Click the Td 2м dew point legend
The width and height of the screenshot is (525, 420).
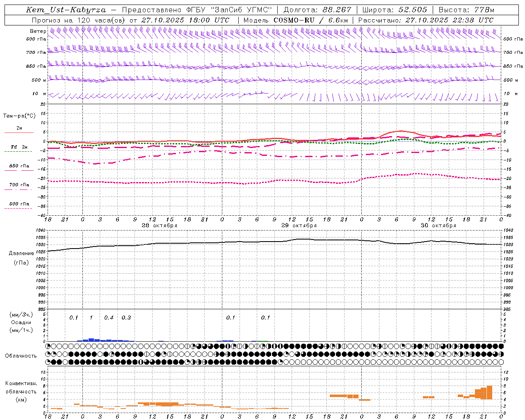tap(19, 148)
